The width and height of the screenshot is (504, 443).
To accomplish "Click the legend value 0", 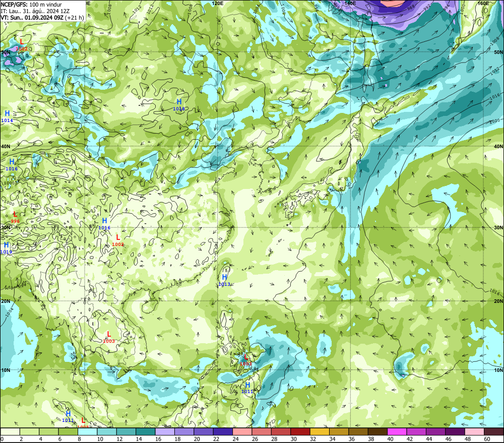I will (2, 439).
